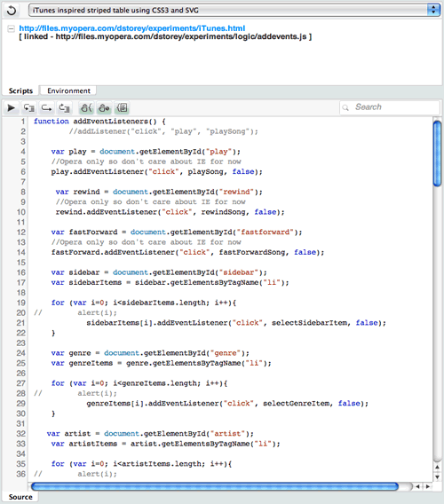Click the 'rewind.addEventListener' code line
Screen dimensions: 444x504
(x=170, y=212)
